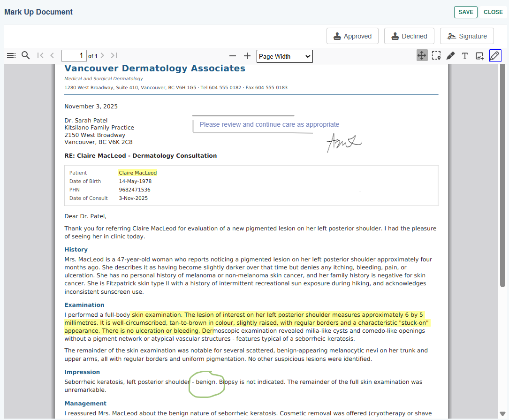Viewport: 509px width, 420px height.
Task: Click the 'Examination' section heading
Action: click(84, 305)
